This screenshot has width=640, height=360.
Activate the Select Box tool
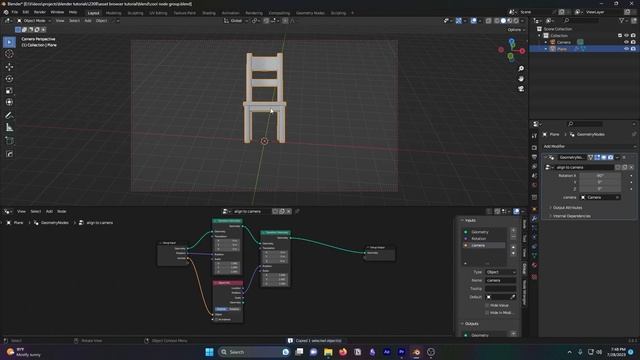click(x=9, y=42)
